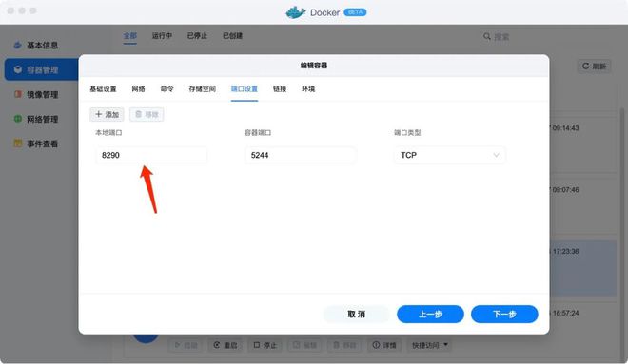Switch to the 网络 tab
The image size is (628, 364).
[x=138, y=88]
